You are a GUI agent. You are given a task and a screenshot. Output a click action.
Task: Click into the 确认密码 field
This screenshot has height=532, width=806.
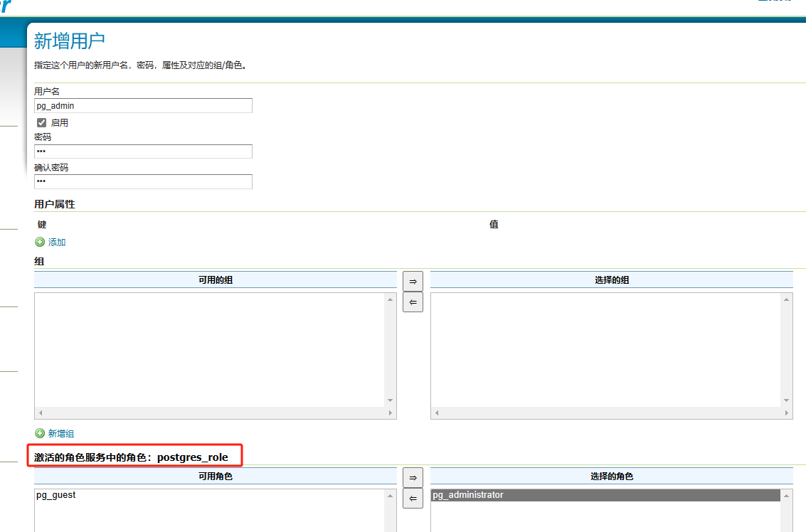point(143,182)
